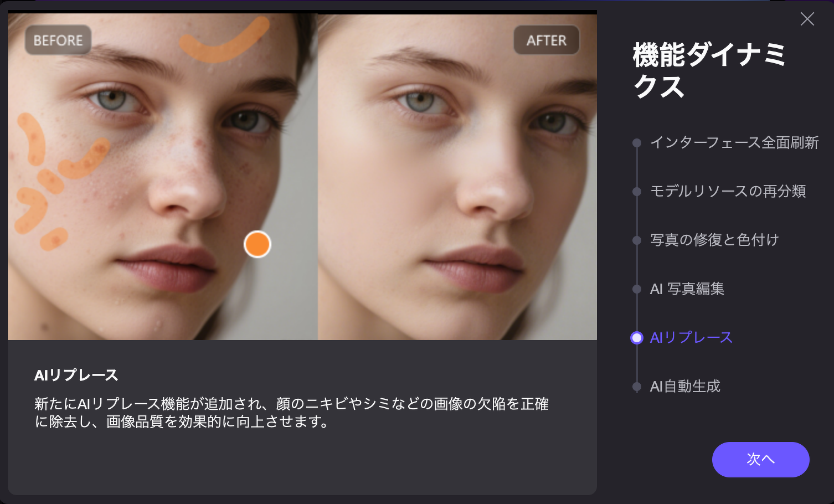Image resolution: width=834 pixels, height=504 pixels.
Task: Click the AIリプレース description heading
Action: click(x=76, y=376)
